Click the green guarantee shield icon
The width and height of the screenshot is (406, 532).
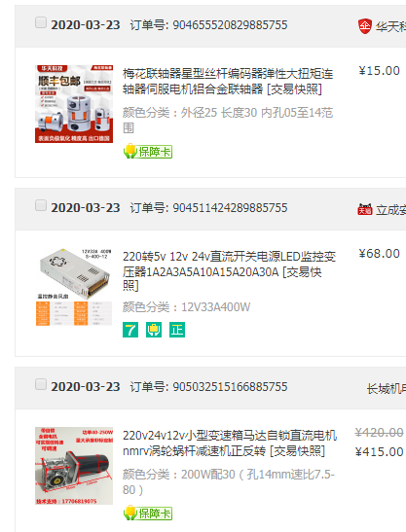(154, 330)
